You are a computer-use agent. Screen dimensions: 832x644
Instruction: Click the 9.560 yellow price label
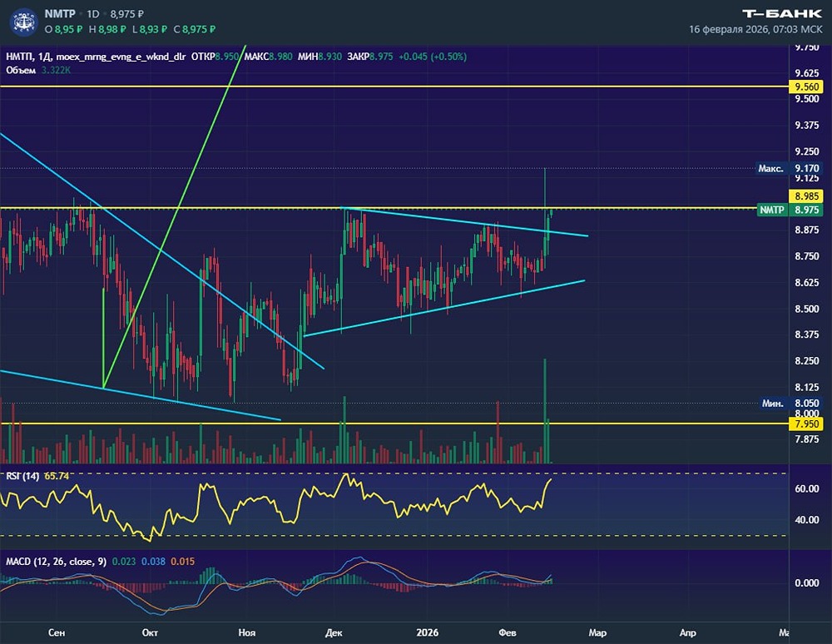pyautogui.click(x=806, y=87)
